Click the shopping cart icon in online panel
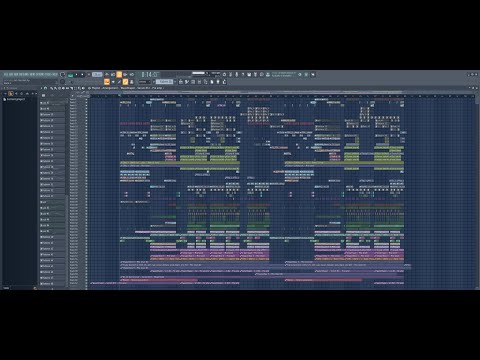 click(x=306, y=75)
